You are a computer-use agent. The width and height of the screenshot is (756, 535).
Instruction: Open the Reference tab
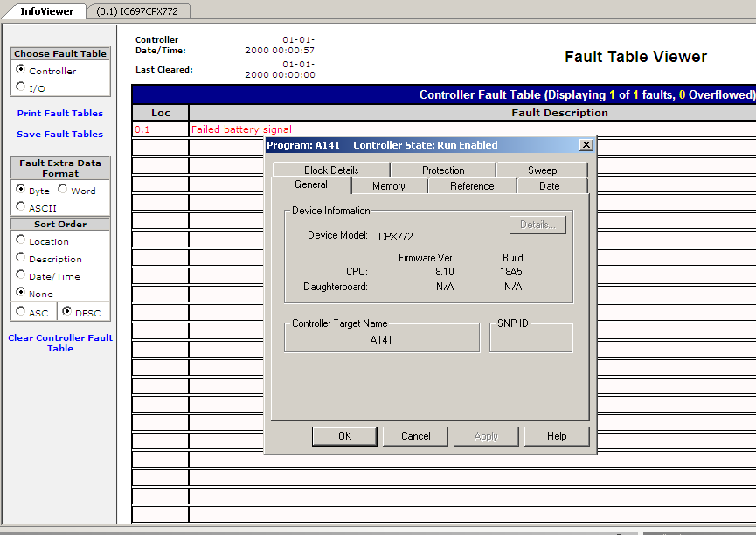pos(472,186)
